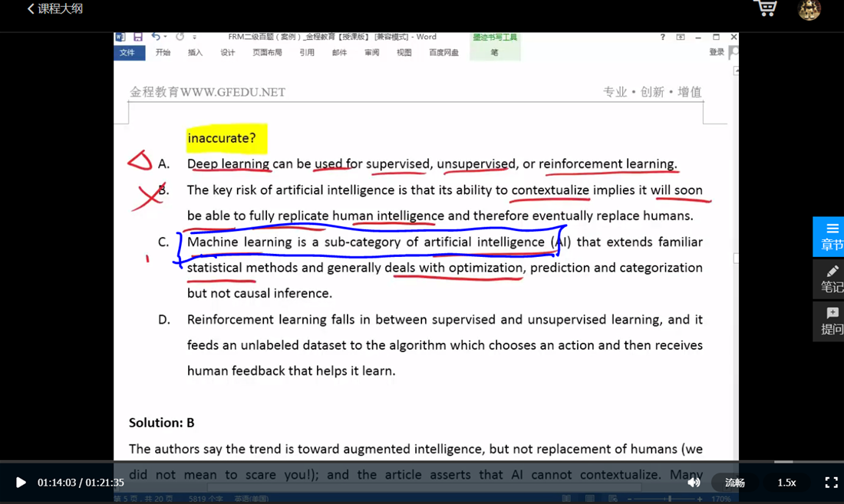The image size is (844, 504).
Task: Switch to the 开始 Home tab
Action: click(x=163, y=53)
